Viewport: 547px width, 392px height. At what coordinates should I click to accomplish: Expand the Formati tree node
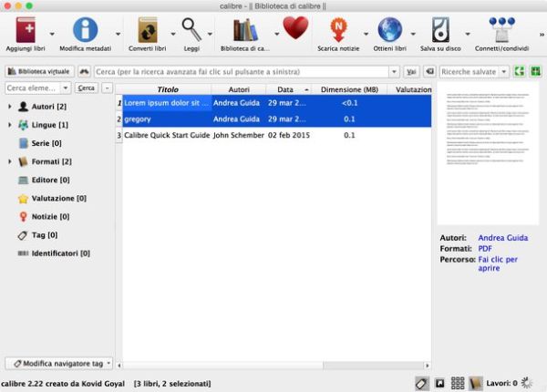[x=9, y=161]
